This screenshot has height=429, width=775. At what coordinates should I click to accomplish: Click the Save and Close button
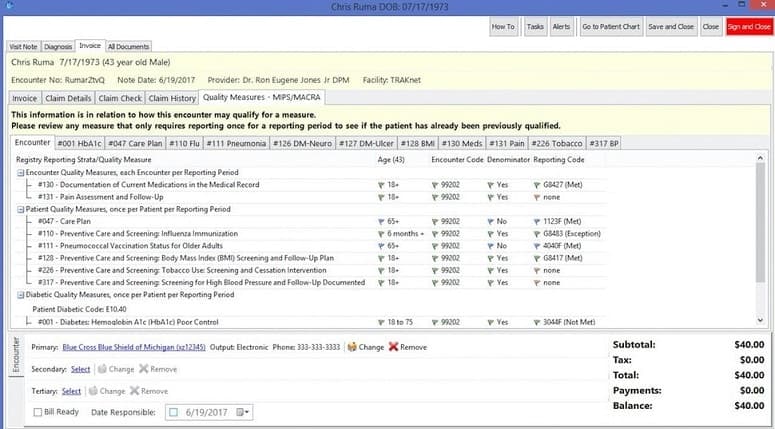(x=671, y=27)
